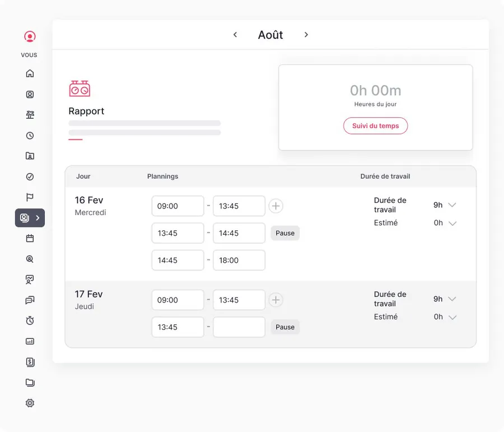Edit 17 Fev first end time 13:45

coord(239,300)
